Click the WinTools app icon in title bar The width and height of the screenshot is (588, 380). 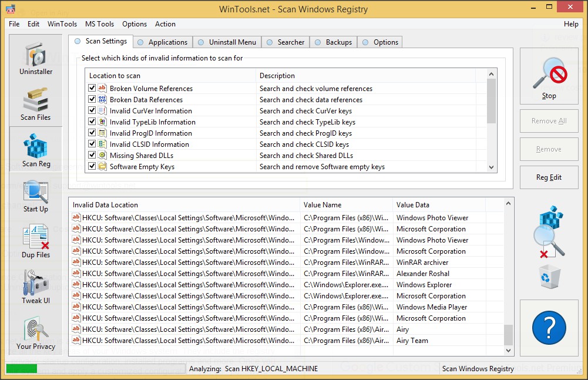[11, 9]
